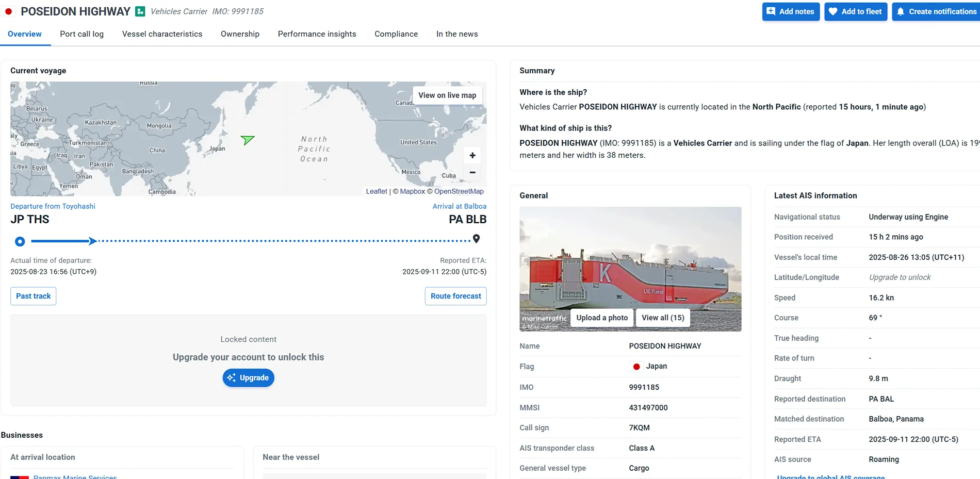
Task: Click Vessel's local time value
Action: tap(916, 257)
